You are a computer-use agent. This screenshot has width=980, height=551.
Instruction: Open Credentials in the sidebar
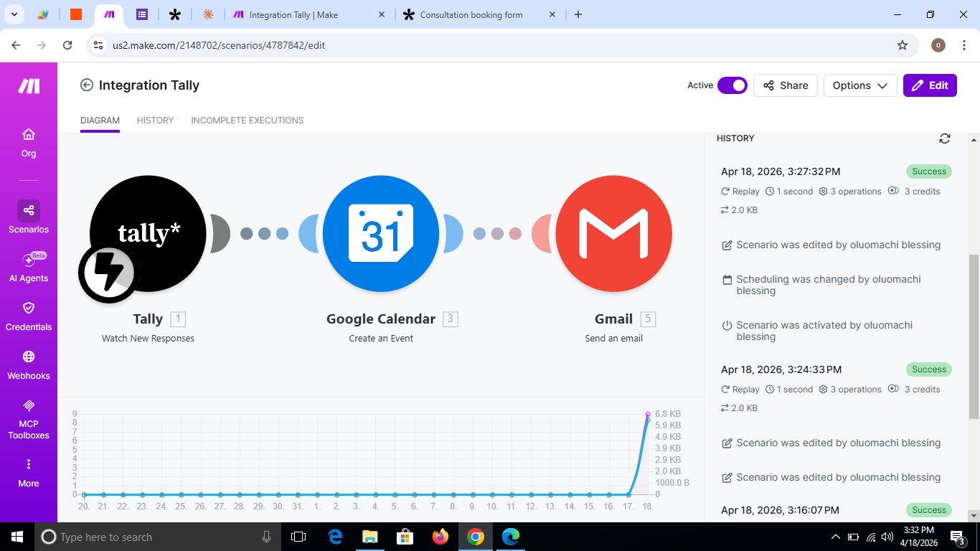pyautogui.click(x=29, y=315)
